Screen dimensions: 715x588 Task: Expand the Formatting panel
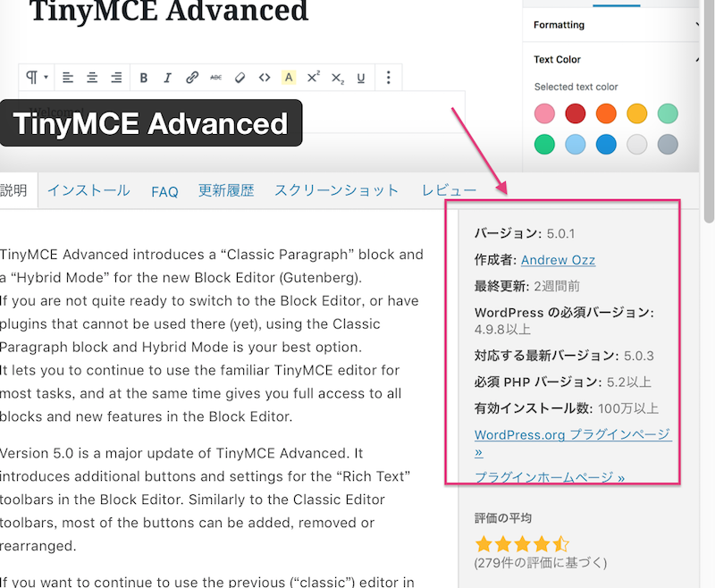[610, 25]
